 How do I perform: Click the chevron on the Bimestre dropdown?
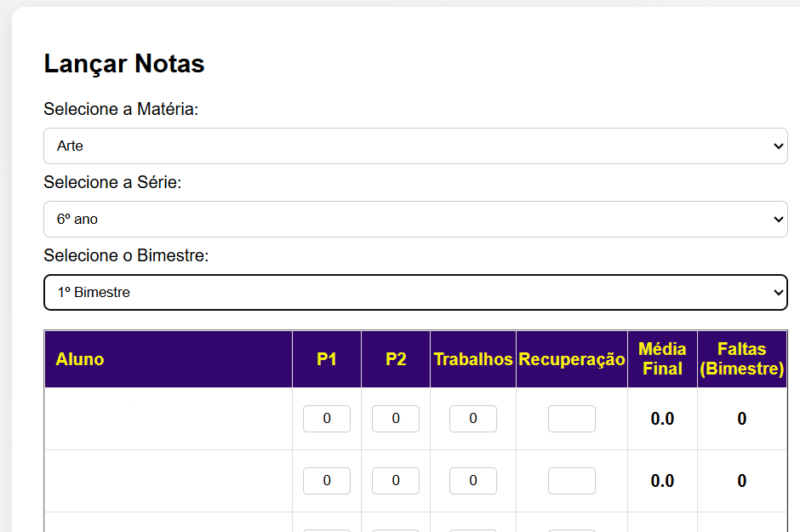pyautogui.click(x=780, y=292)
